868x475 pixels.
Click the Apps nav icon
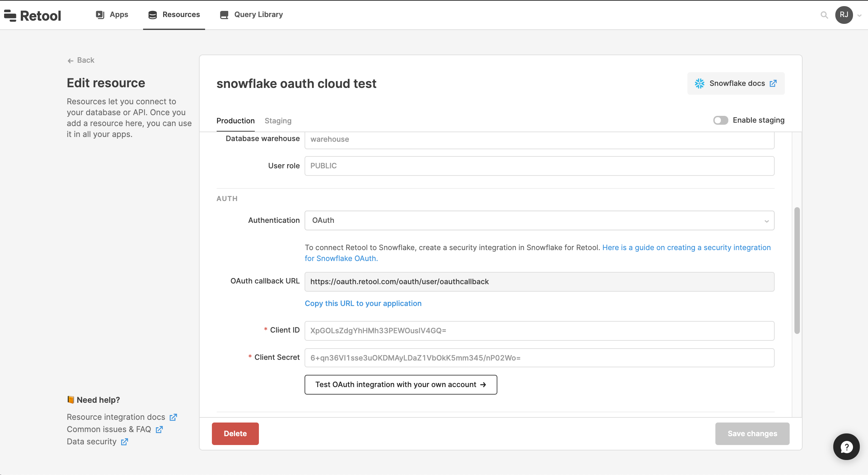(x=100, y=15)
